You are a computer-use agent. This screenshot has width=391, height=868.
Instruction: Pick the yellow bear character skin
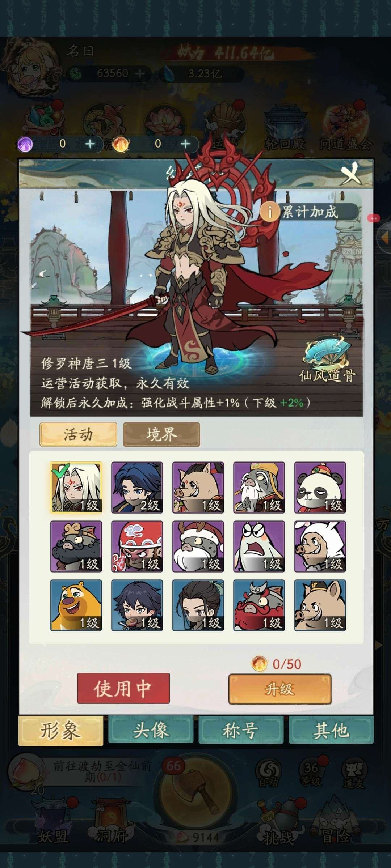coord(76,605)
